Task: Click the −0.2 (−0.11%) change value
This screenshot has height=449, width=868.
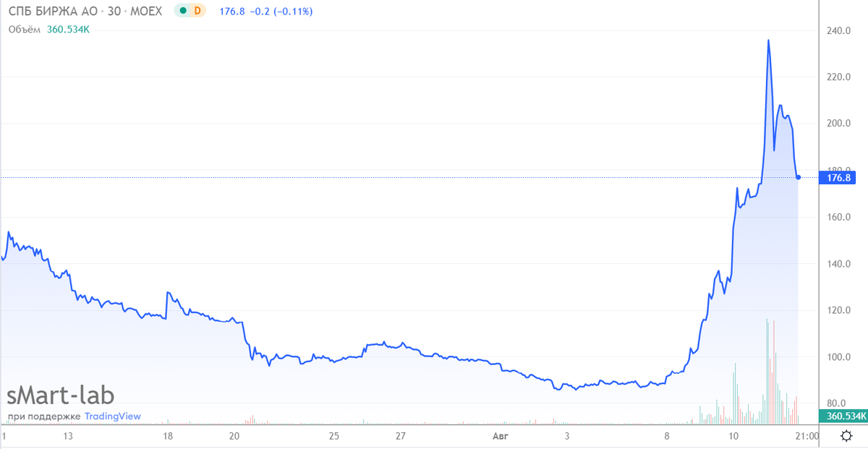Action: point(281,12)
